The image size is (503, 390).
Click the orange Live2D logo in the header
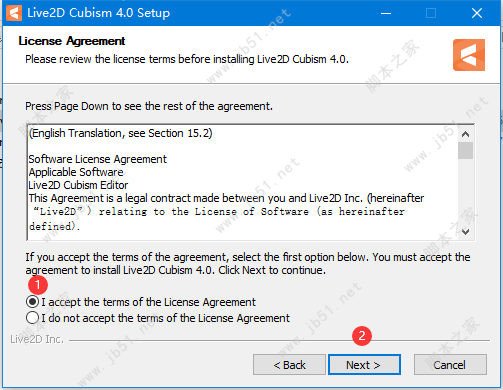469,55
